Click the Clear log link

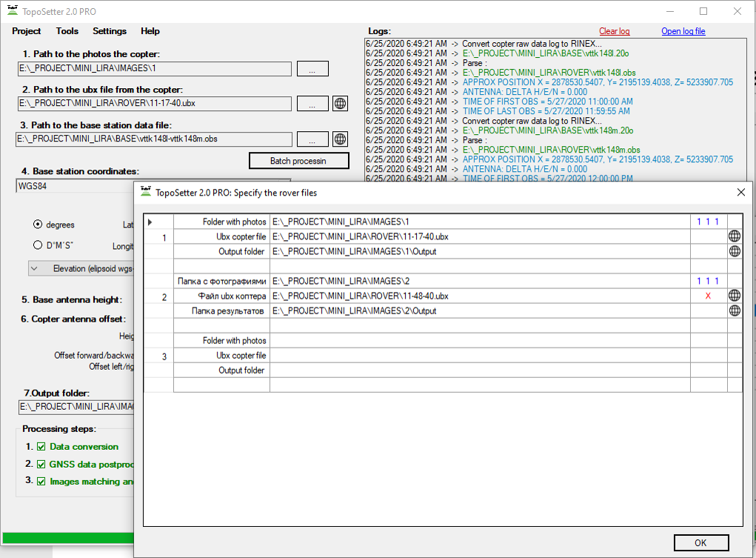(x=614, y=31)
